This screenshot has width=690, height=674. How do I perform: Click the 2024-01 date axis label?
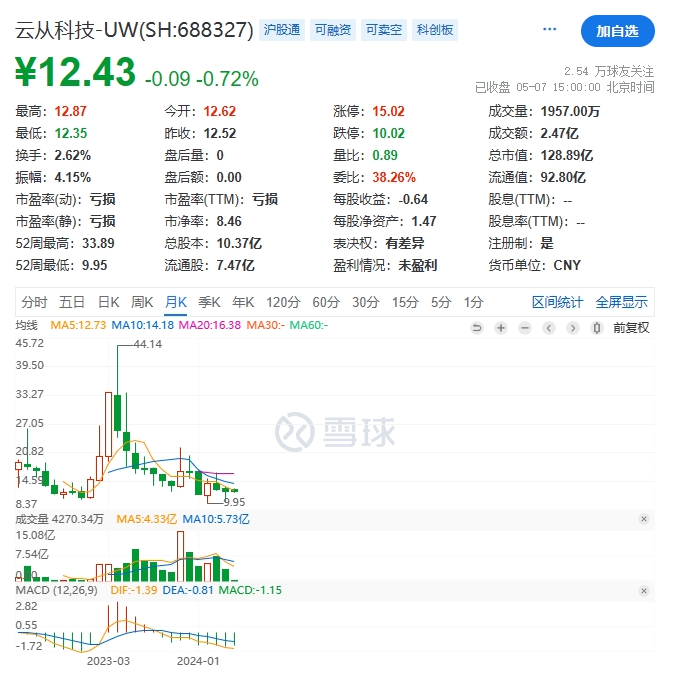[x=198, y=661]
